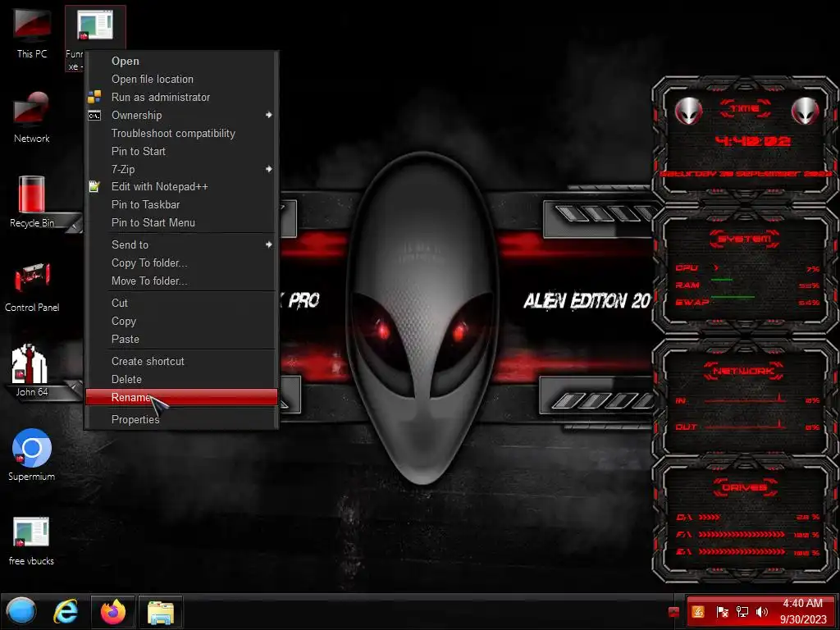
Task: Launch Internet Explorer from the taskbar
Action: point(66,611)
